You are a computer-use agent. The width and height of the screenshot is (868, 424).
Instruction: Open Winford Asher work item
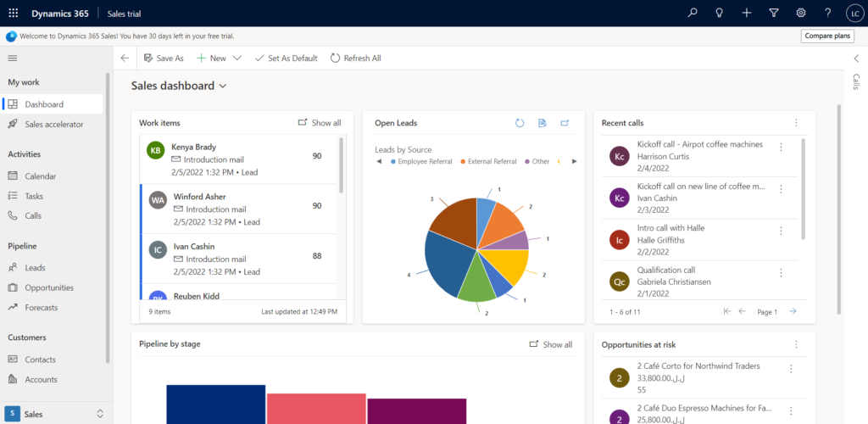click(x=238, y=209)
